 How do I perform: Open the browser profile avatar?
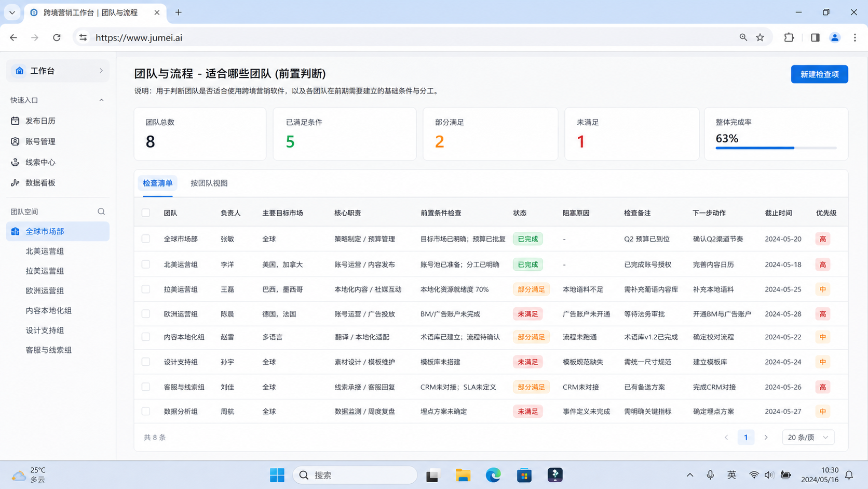[x=835, y=37]
